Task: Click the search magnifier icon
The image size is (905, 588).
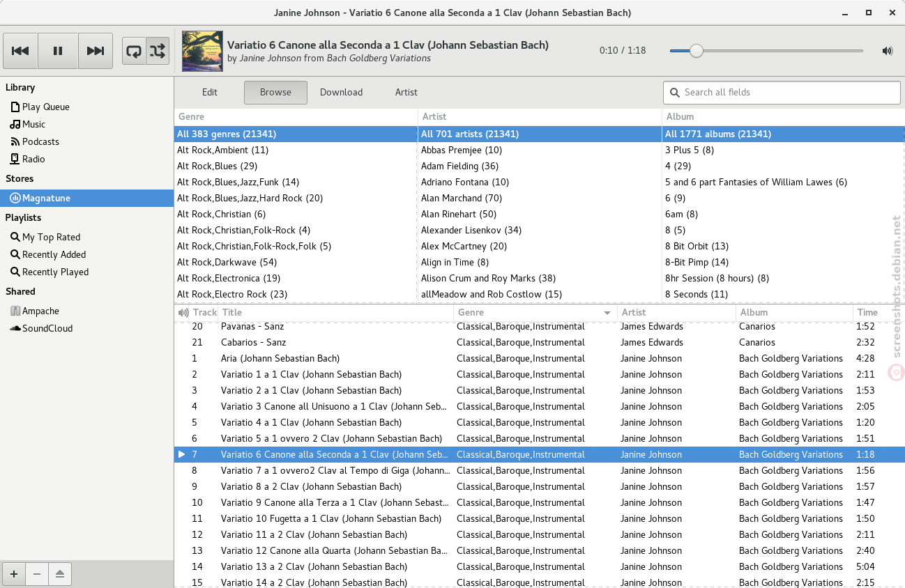Action: [674, 92]
